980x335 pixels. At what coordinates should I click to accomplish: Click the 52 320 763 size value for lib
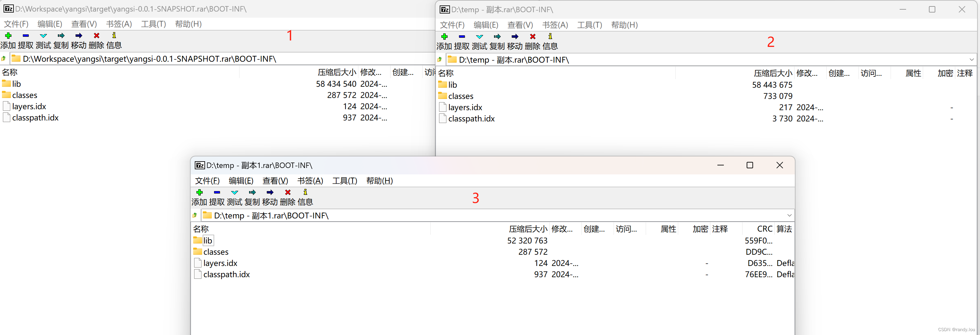527,241
